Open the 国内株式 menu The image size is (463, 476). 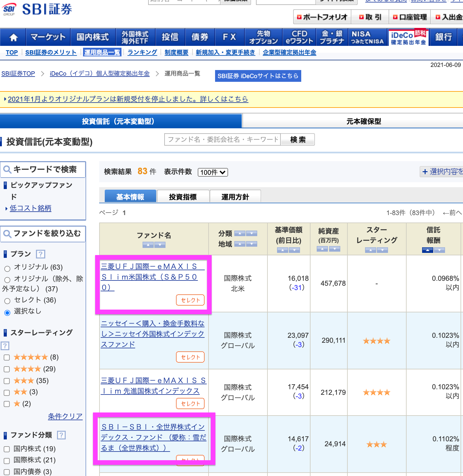[93, 37]
